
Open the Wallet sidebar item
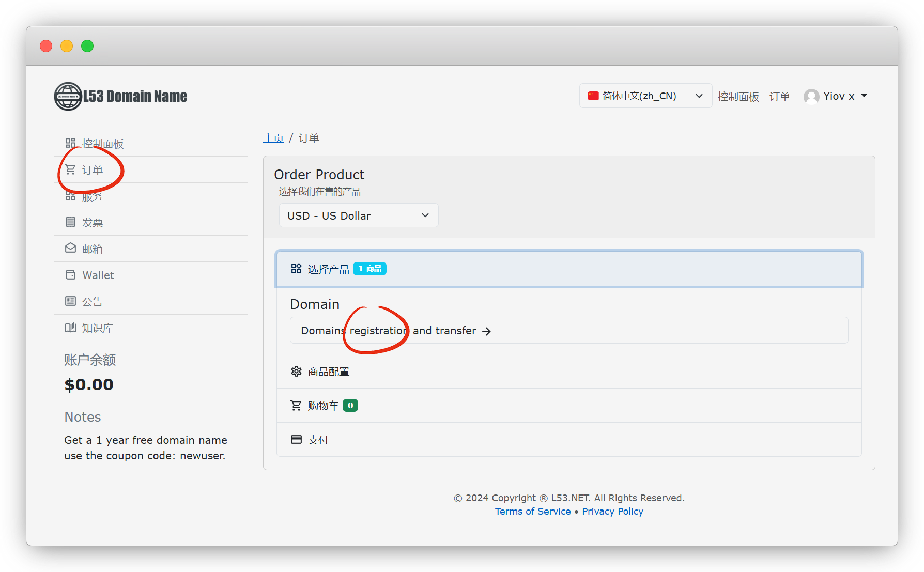[98, 275]
